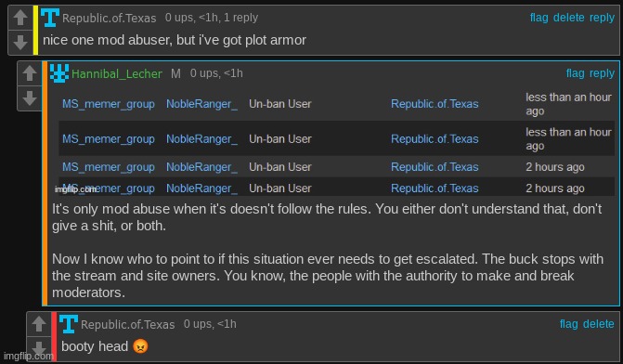Delete the booty head comment
The image size is (623, 364).
[598, 324]
